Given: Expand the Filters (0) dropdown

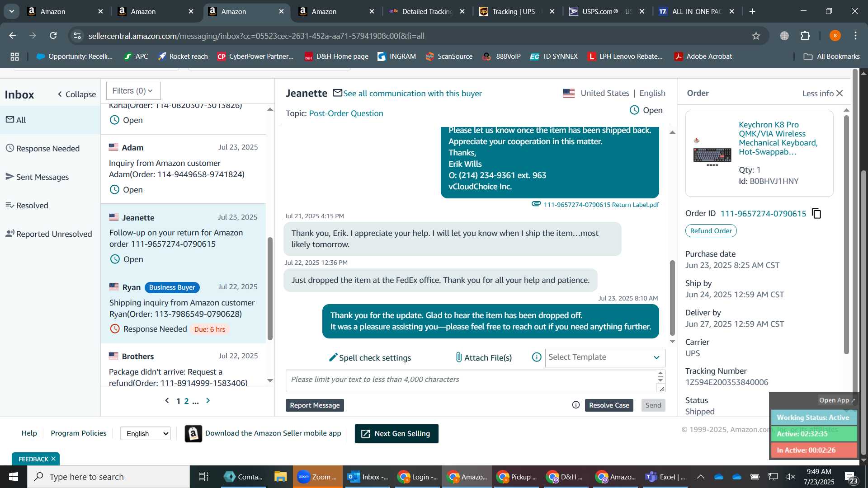Looking at the screenshot, I should tap(133, 91).
